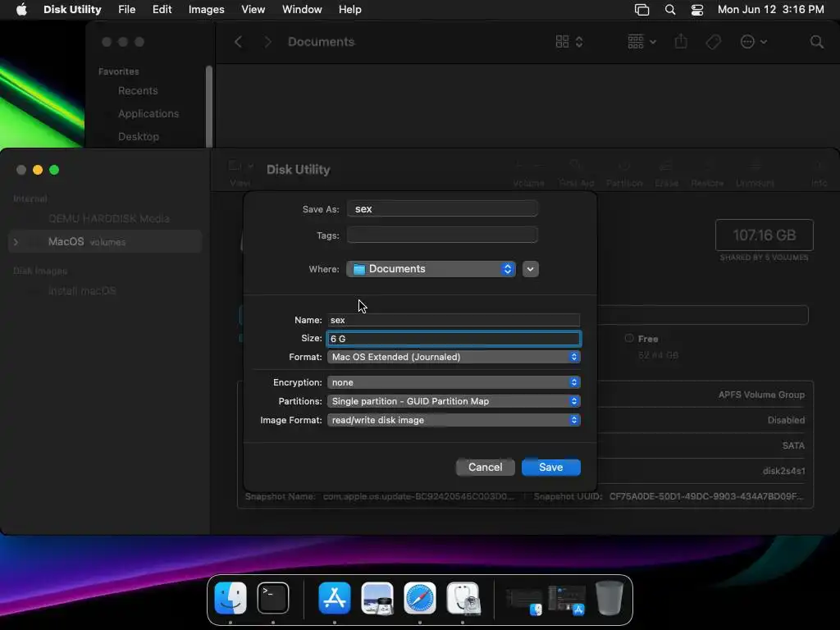Click the Name field containing sex
840x630 pixels.
click(454, 320)
